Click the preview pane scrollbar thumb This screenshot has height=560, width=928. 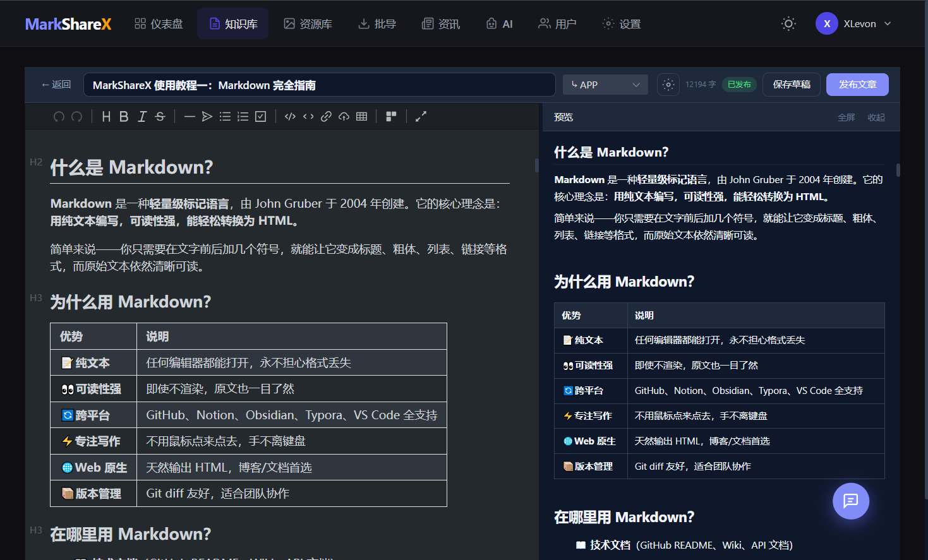pyautogui.click(x=898, y=170)
